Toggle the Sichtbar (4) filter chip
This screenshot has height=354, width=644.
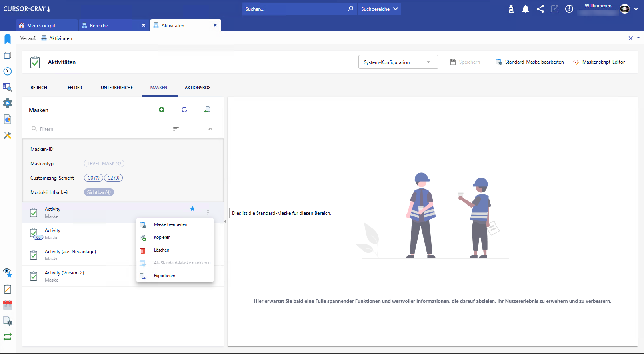click(99, 192)
